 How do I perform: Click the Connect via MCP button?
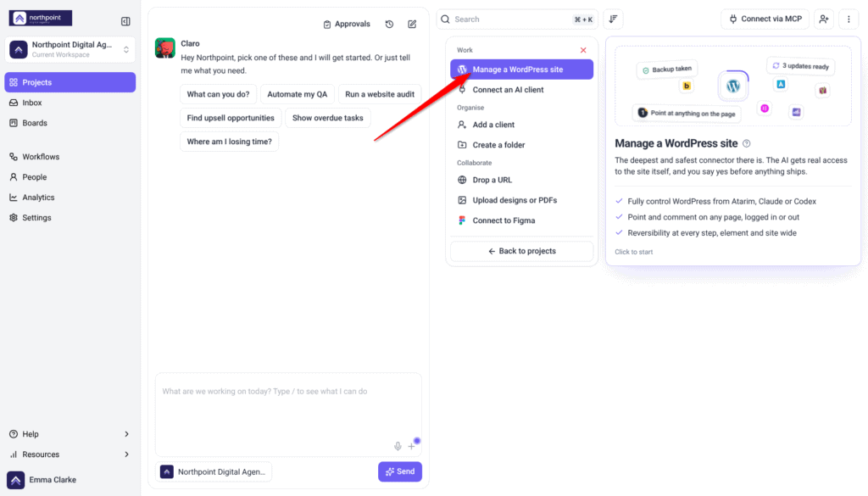pyautogui.click(x=765, y=19)
